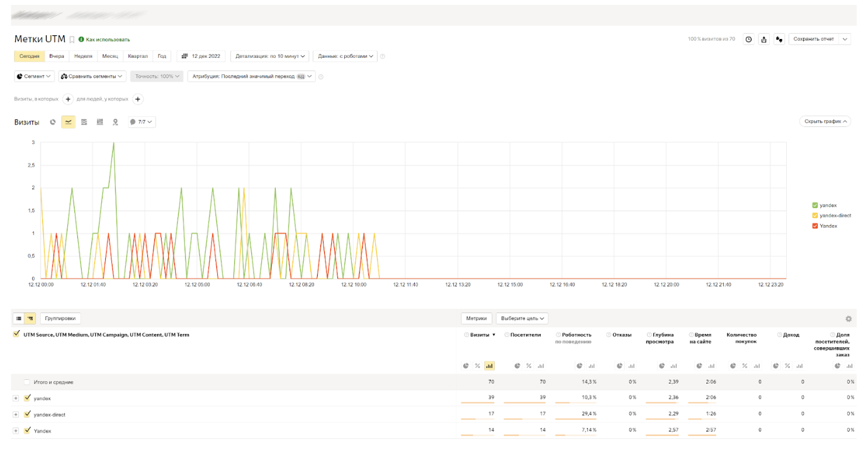Click the clock history icon
The height and width of the screenshot is (454, 868).
click(748, 39)
